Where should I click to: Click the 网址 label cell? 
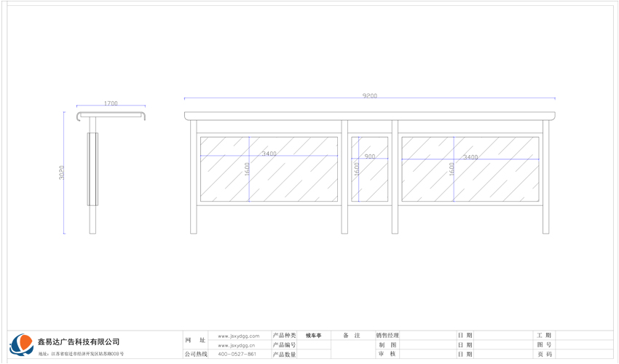(195, 340)
